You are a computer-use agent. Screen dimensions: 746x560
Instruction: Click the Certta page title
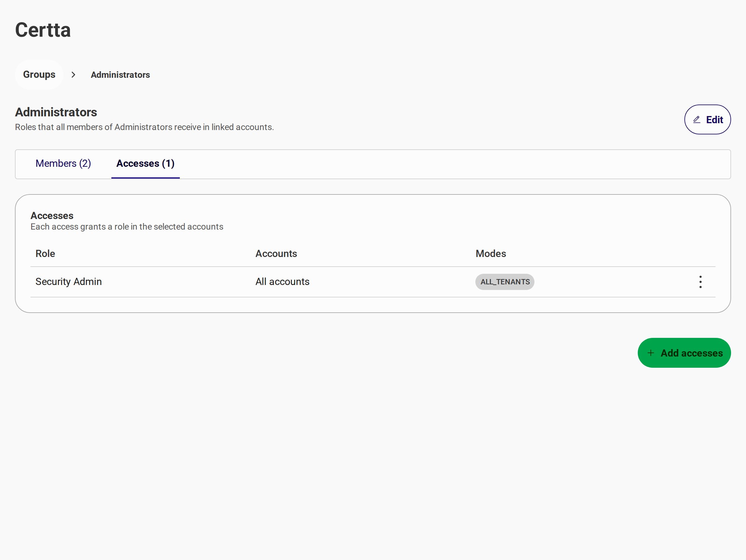point(43,30)
